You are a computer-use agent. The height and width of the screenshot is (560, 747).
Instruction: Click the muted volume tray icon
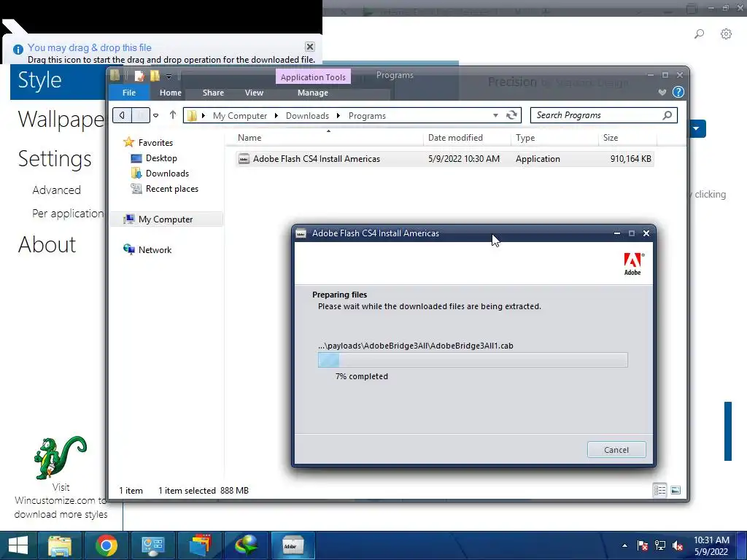(678, 545)
